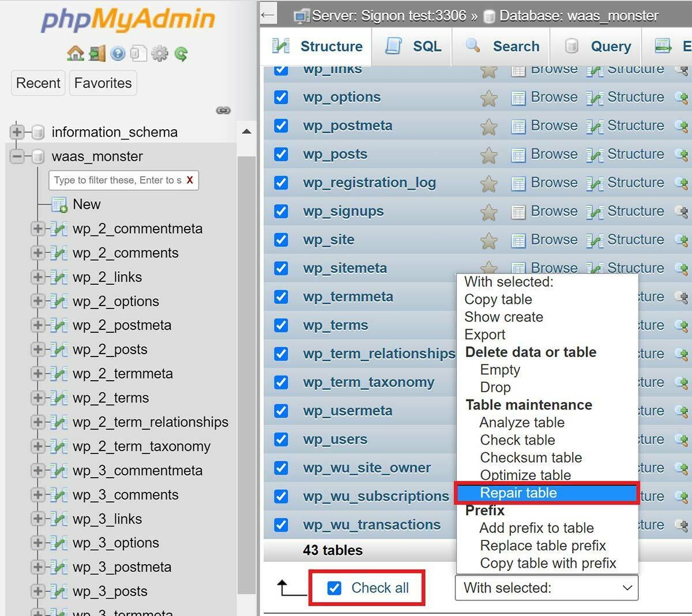Image resolution: width=692 pixels, height=616 pixels.
Task: Click search icon on wp_wu_transactions row
Action: tap(682, 525)
